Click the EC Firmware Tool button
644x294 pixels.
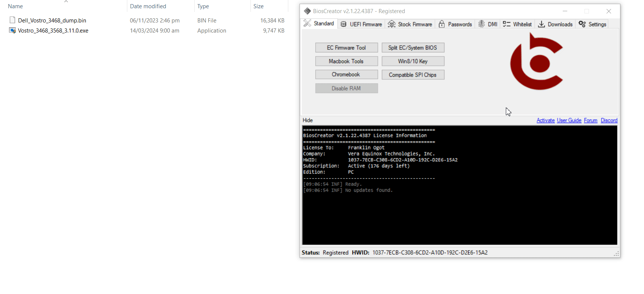tap(346, 48)
